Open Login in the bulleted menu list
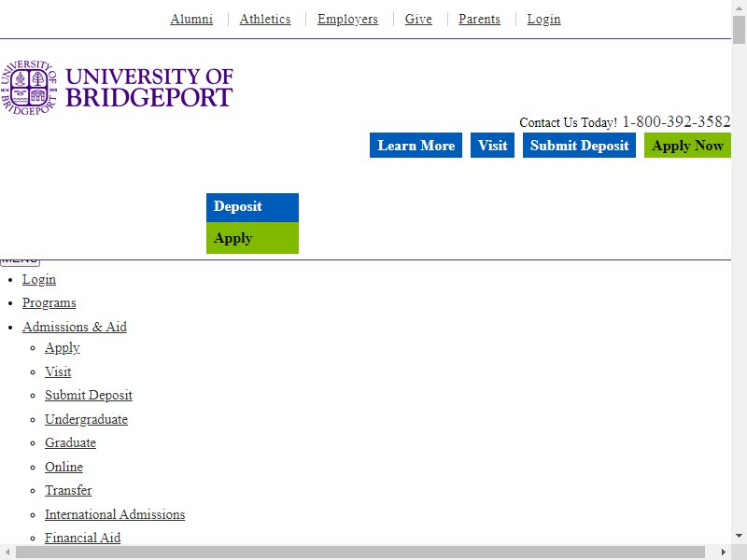This screenshot has height=560, width=747. click(39, 279)
